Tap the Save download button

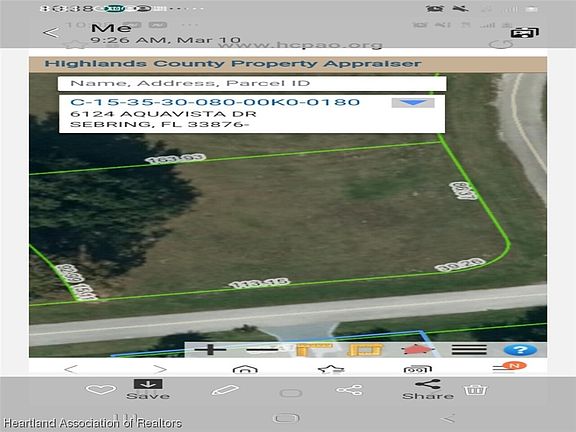pos(148,389)
